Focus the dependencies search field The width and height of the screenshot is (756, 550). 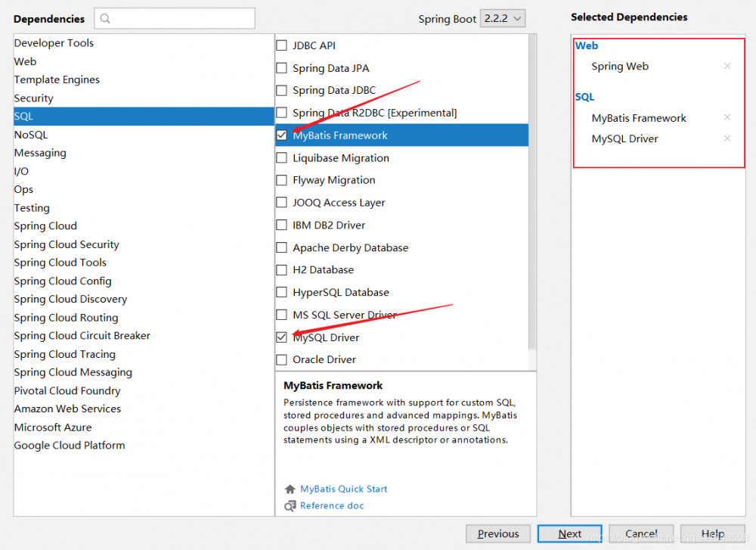pos(175,19)
